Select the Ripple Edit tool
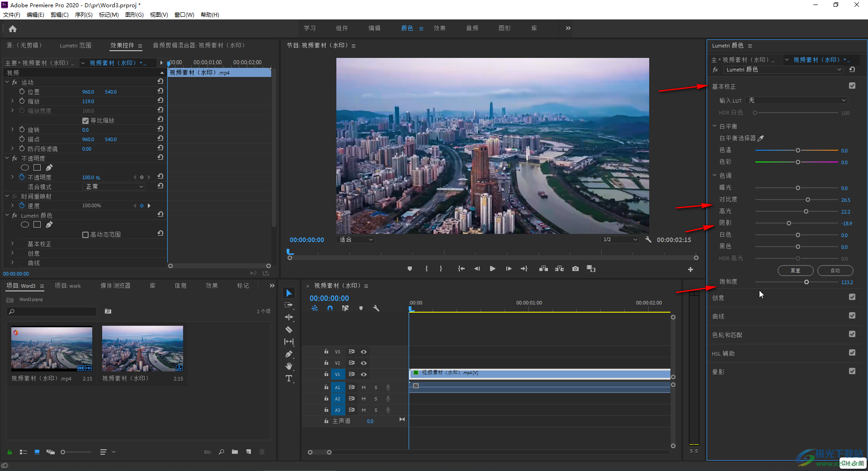 [x=289, y=317]
